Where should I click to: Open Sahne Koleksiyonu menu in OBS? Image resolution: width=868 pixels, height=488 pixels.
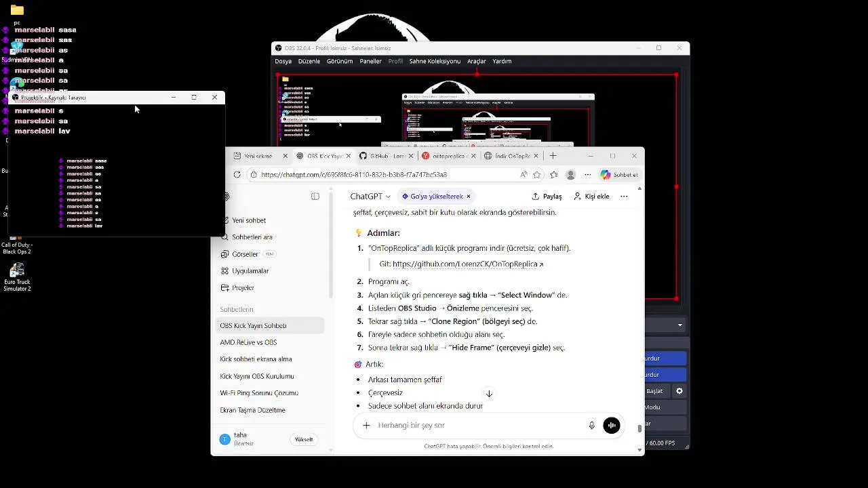pos(435,61)
